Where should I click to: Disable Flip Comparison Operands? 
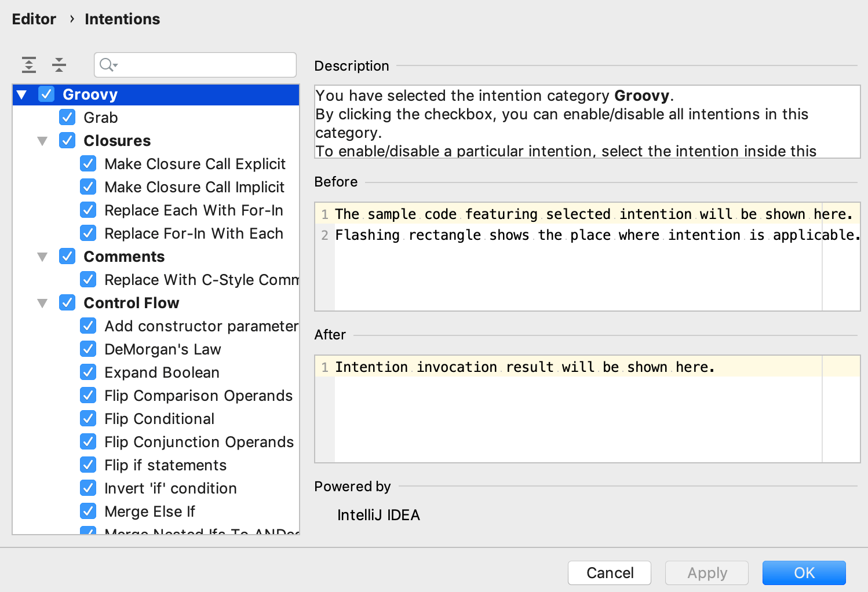[88, 395]
